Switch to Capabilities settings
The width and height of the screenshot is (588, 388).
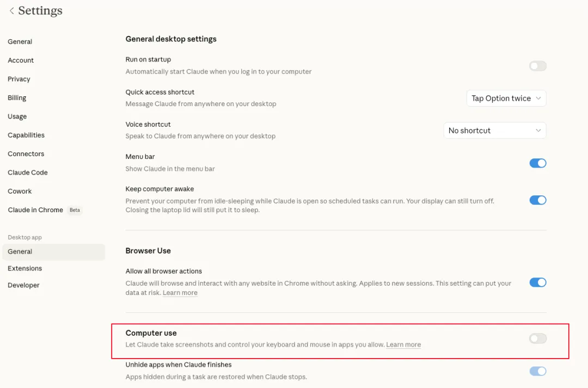pyautogui.click(x=26, y=135)
